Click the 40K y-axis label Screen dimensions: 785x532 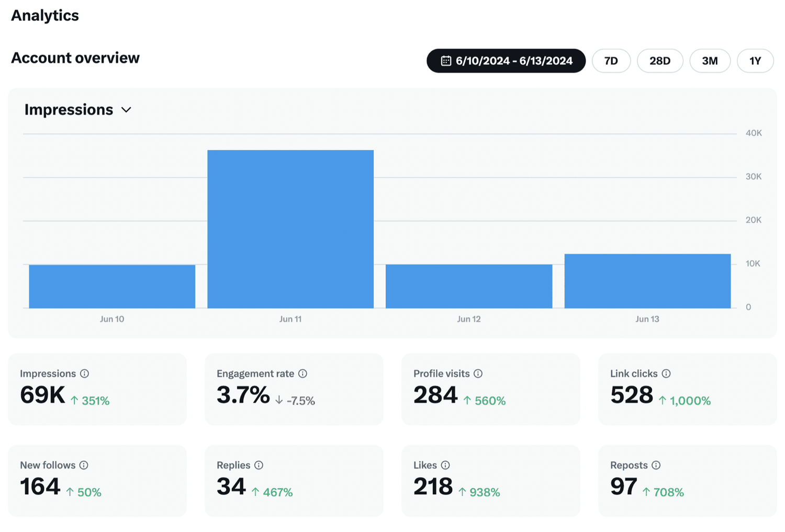(754, 133)
